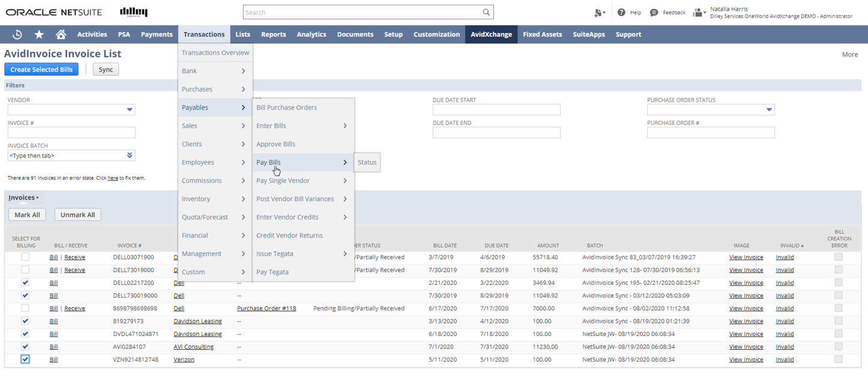This screenshot has height=378, width=868.
Task: Uncheck the billing box for VZN9214812748
Action: pos(25,359)
